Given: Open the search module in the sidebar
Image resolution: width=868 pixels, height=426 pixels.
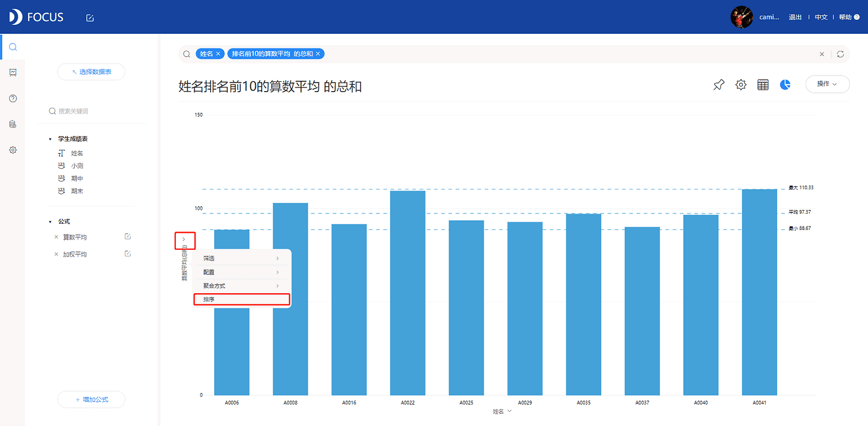Looking at the screenshot, I should 13,47.
